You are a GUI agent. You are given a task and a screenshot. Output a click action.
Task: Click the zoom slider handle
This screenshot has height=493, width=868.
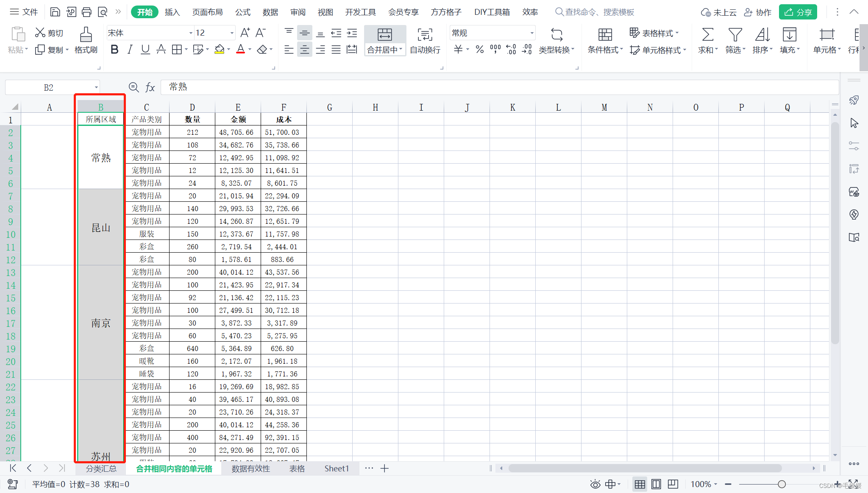(x=782, y=484)
